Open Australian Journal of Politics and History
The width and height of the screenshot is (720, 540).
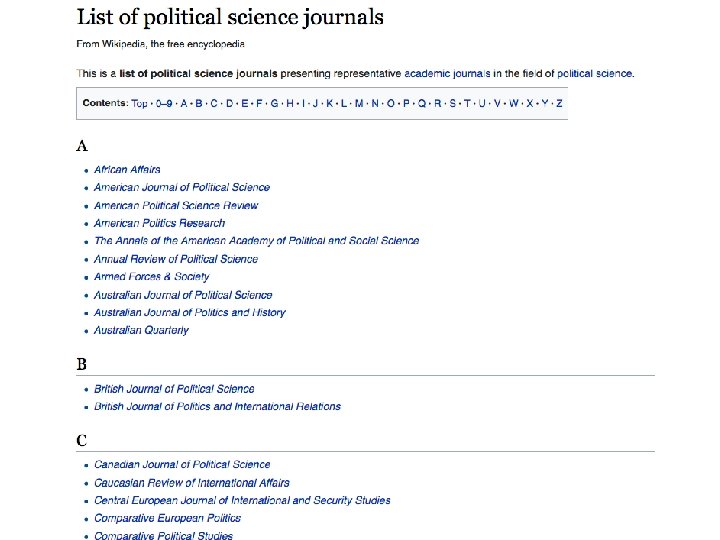190,312
